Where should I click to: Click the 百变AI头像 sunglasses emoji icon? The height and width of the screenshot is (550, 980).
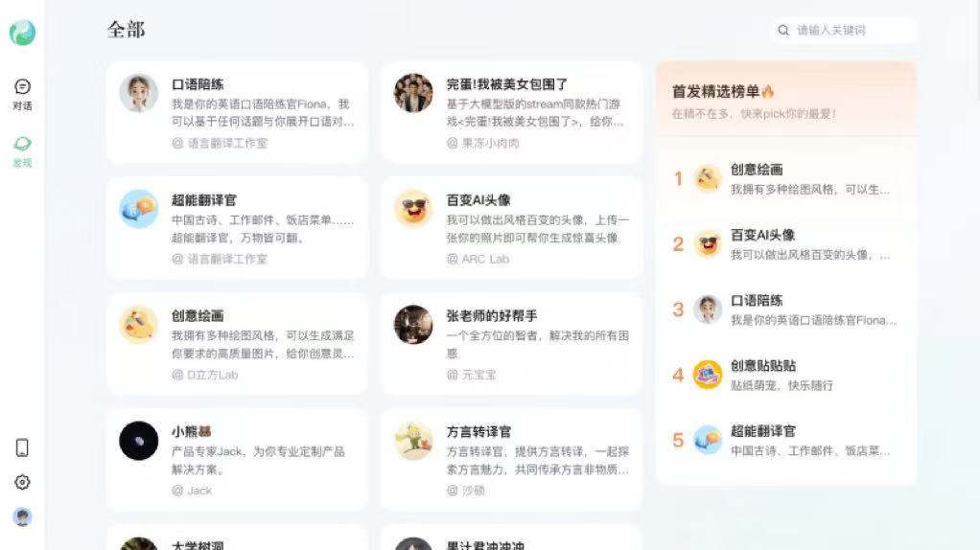(x=413, y=209)
